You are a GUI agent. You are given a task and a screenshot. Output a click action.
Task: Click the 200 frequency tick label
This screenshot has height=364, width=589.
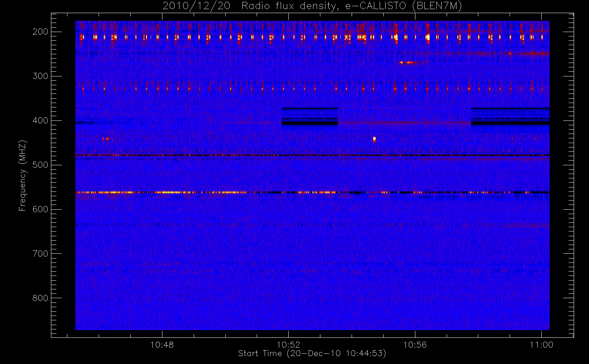tap(40, 32)
